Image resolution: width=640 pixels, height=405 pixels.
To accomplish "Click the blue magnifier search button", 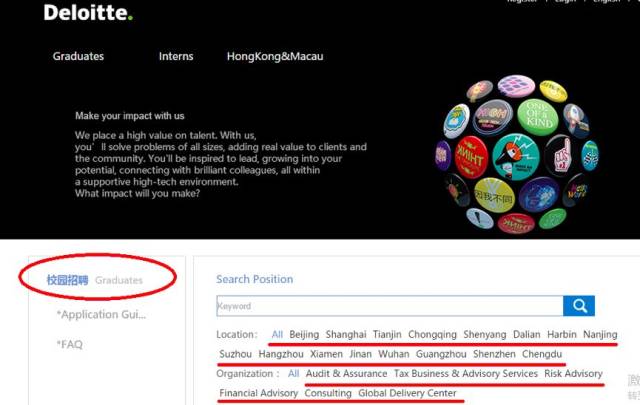I will point(579,306).
